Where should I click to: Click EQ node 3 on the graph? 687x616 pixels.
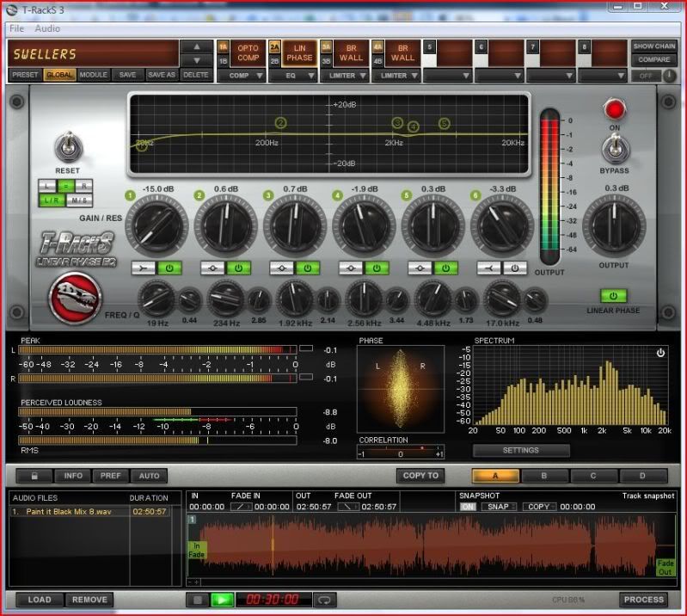397,123
